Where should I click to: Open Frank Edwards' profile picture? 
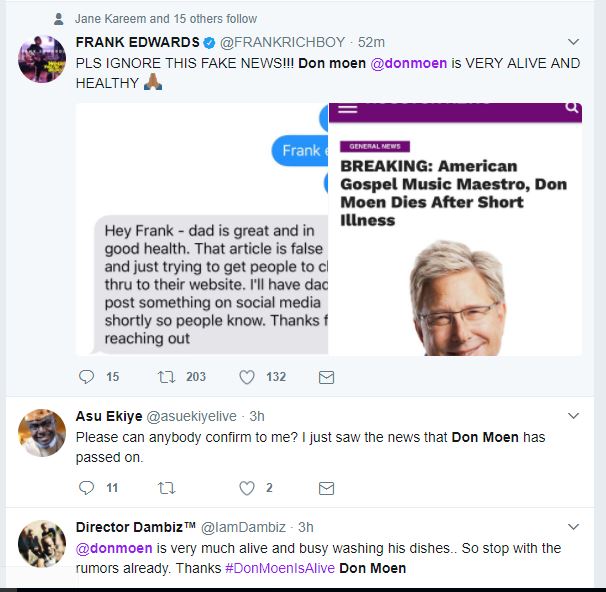43,59
